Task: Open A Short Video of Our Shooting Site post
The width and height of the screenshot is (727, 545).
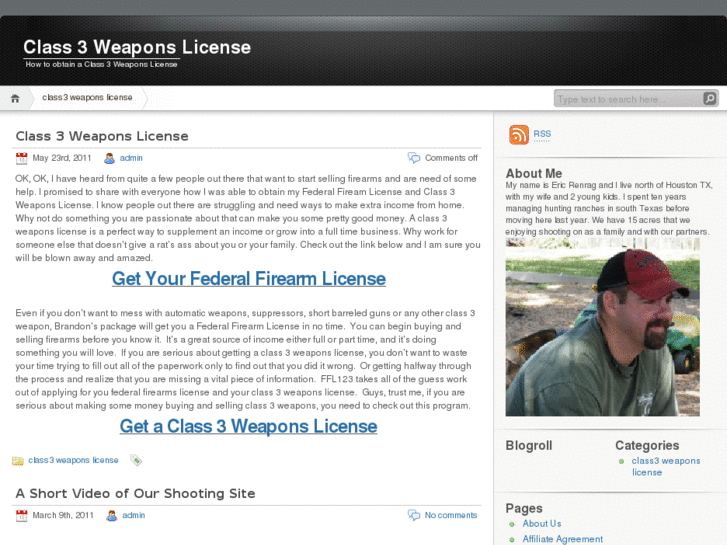Action: tap(135, 493)
